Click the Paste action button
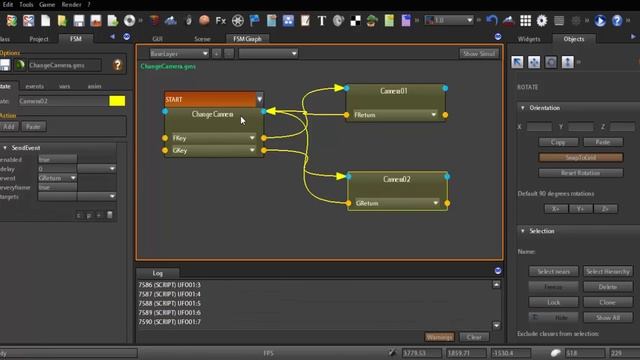Screen dimensions: 640x360 33,127
